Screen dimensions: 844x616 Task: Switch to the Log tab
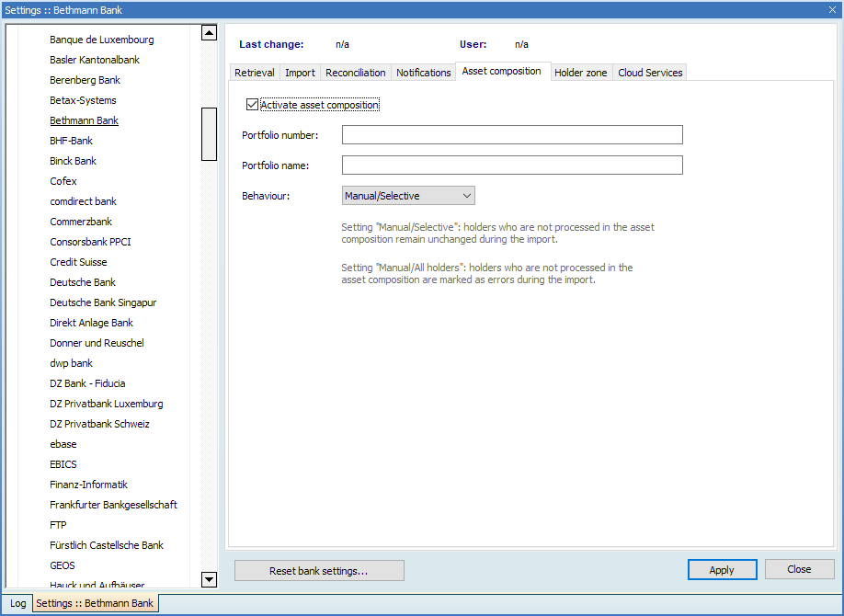click(x=18, y=604)
